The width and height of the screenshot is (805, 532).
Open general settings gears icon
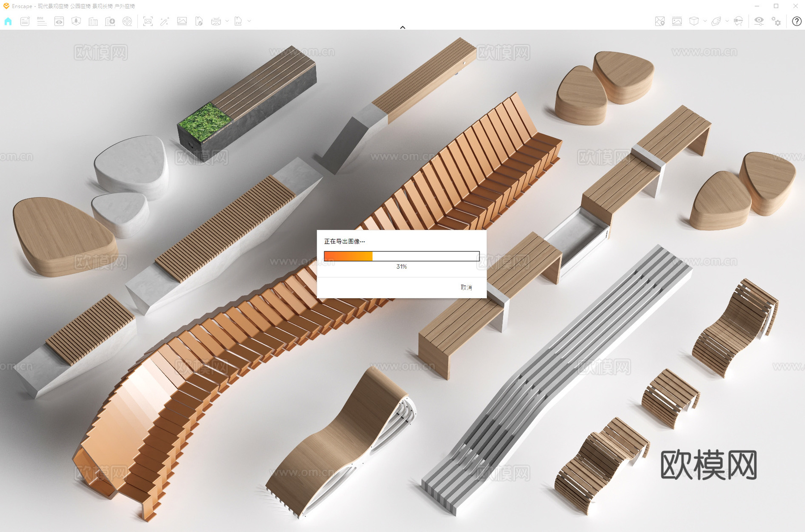[x=776, y=21]
